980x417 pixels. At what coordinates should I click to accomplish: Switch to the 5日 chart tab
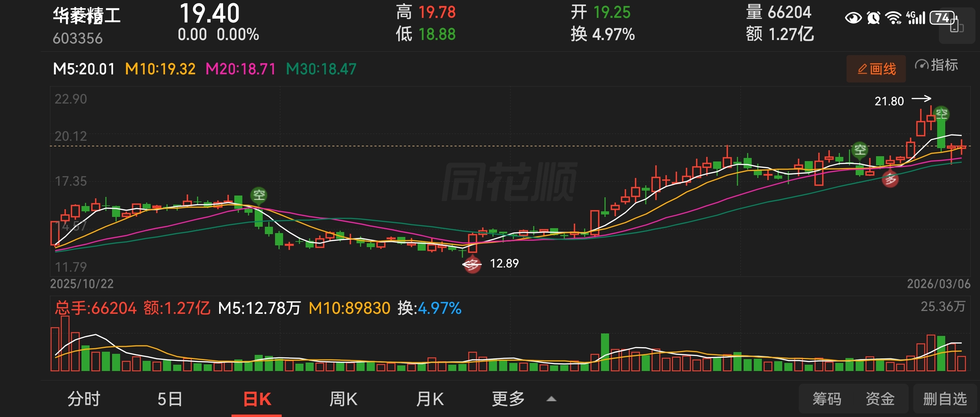pos(170,399)
